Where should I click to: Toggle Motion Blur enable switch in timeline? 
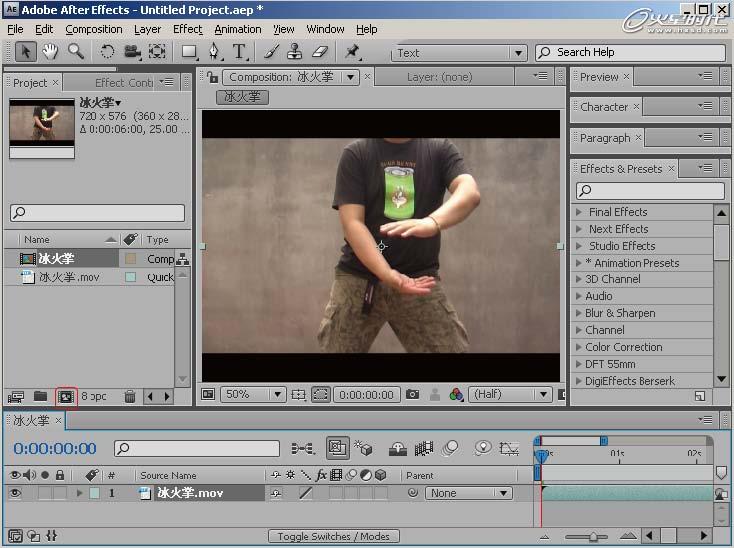coord(450,449)
